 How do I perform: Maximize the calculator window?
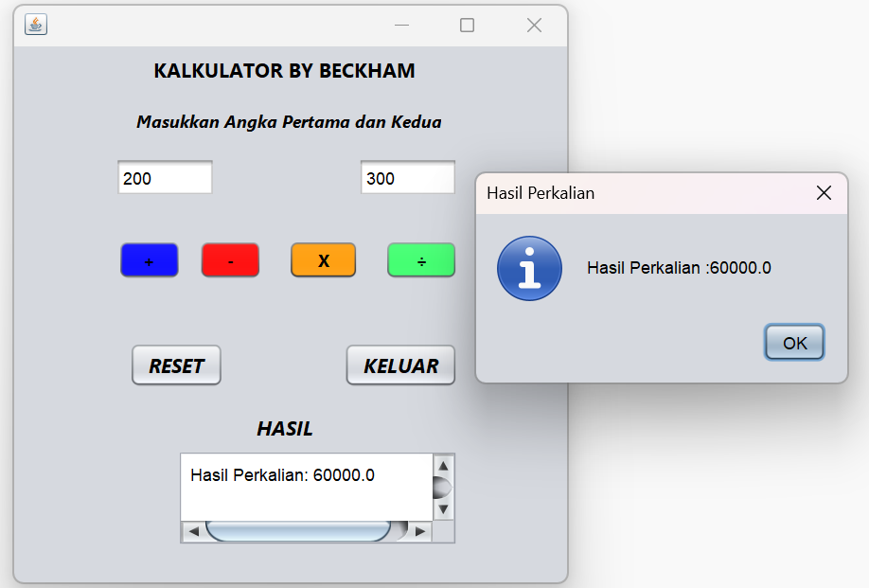[468, 25]
